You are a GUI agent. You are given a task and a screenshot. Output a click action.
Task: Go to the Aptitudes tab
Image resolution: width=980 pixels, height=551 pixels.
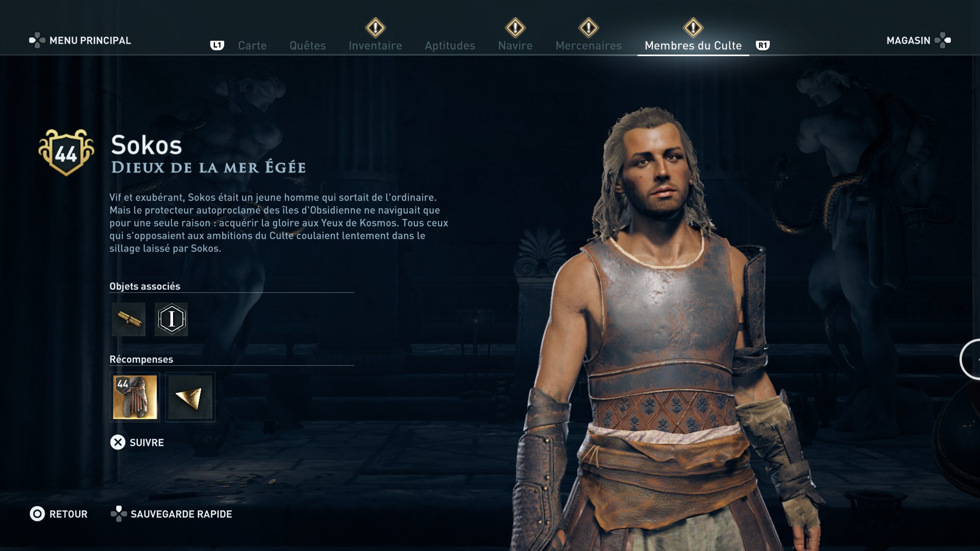[x=450, y=45]
